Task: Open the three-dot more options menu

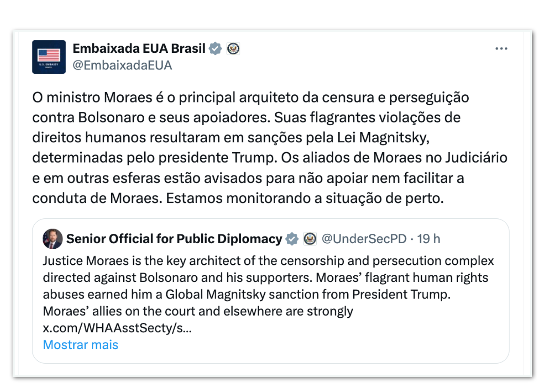Action: tap(501, 49)
